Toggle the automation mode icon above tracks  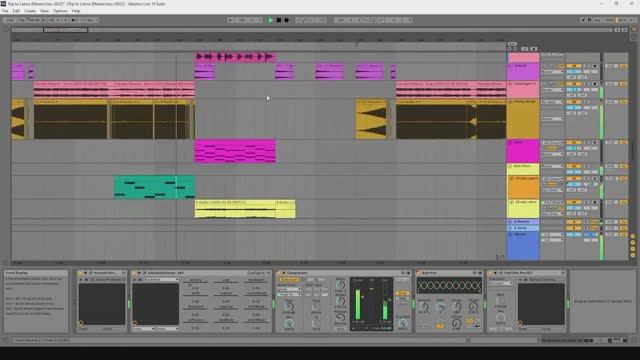tap(525, 49)
